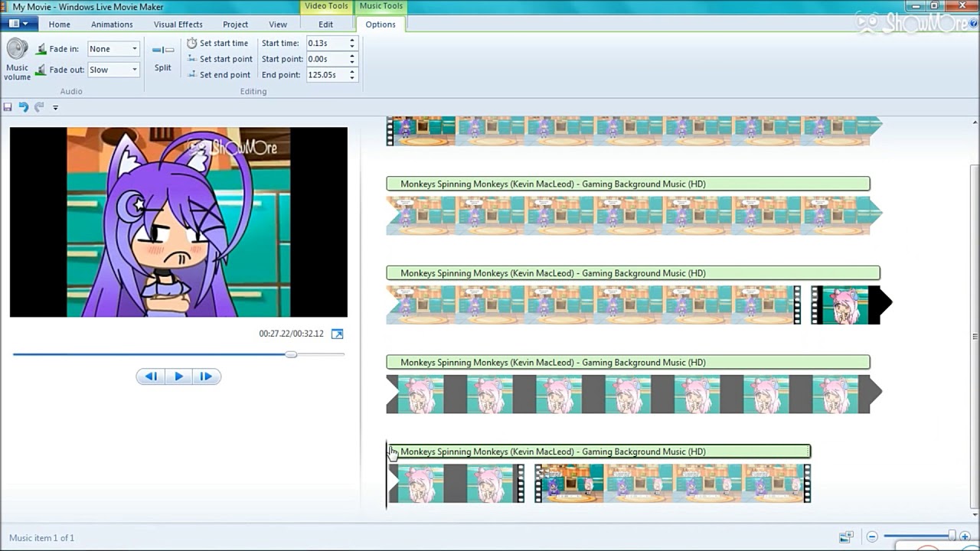Viewport: 980px width, 551px height.
Task: Zoom in the time scale with plus
Action: point(965,537)
